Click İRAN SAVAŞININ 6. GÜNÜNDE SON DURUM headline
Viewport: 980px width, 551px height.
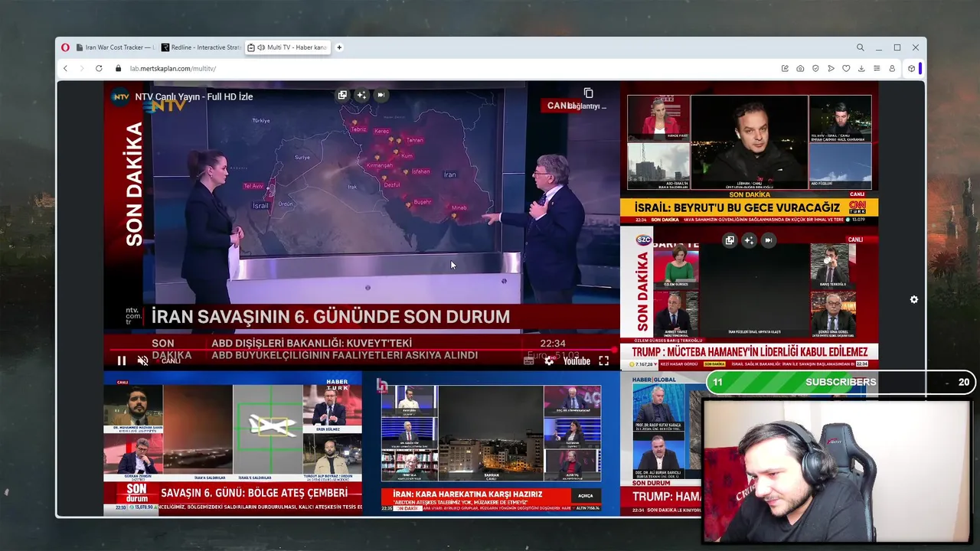(x=330, y=317)
